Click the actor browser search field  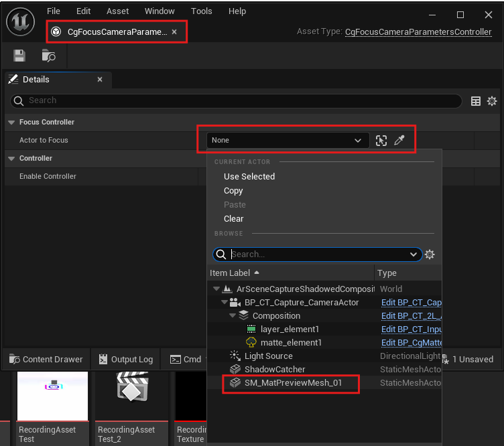318,254
